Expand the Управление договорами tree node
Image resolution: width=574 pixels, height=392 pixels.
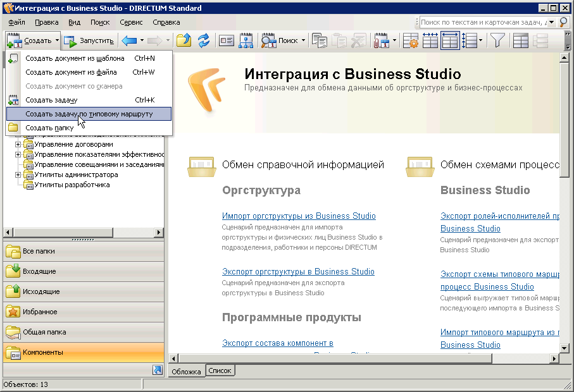coord(18,144)
